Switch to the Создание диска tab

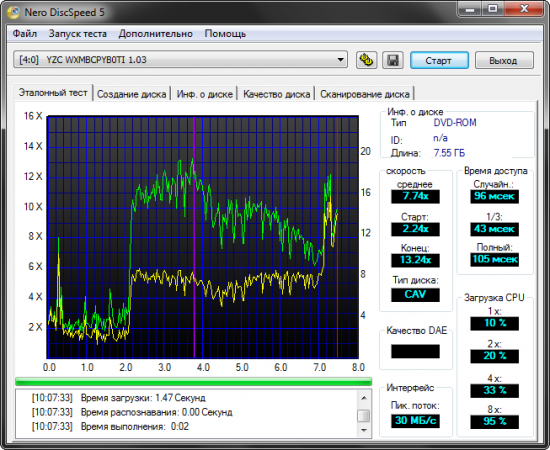132,94
